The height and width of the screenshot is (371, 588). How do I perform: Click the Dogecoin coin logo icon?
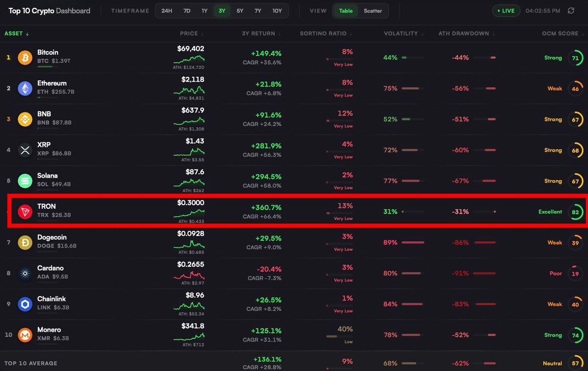[x=25, y=243]
